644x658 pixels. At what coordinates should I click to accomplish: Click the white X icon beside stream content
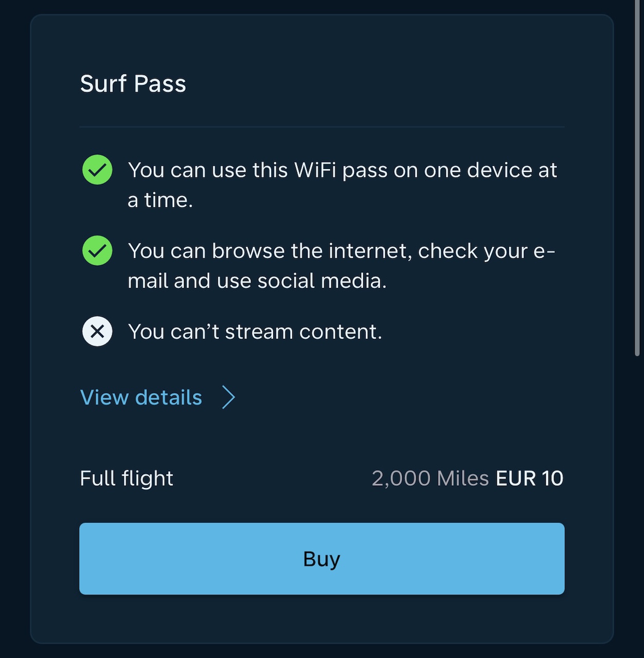click(97, 332)
